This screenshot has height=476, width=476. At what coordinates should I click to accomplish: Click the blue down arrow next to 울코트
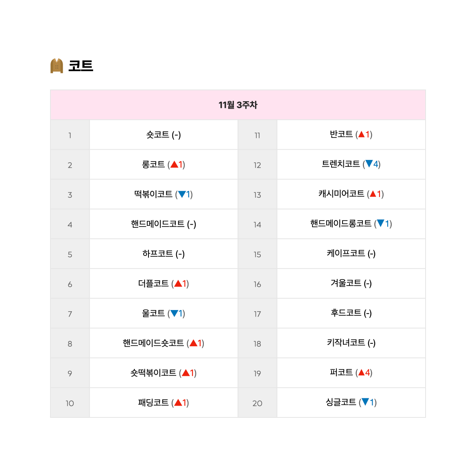(x=174, y=313)
